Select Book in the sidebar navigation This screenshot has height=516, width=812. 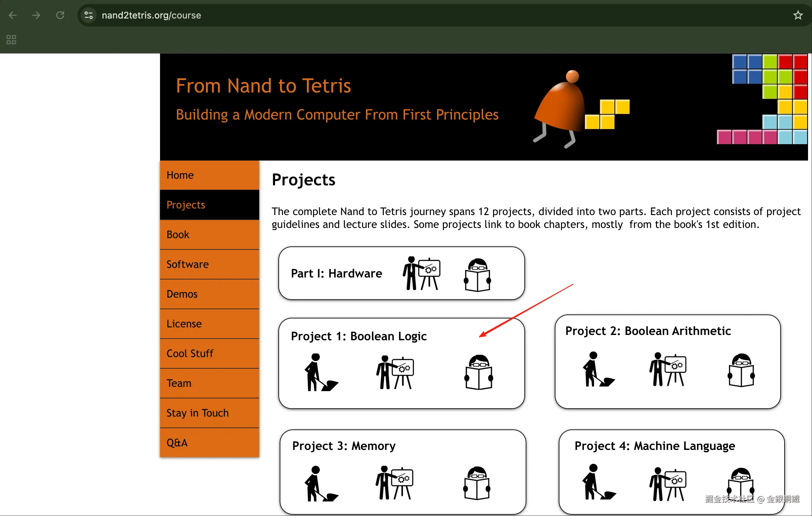(178, 235)
